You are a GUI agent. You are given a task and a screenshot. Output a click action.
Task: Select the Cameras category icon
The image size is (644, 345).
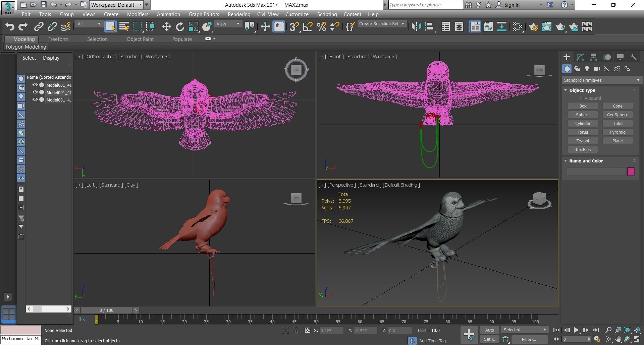pyautogui.click(x=597, y=69)
